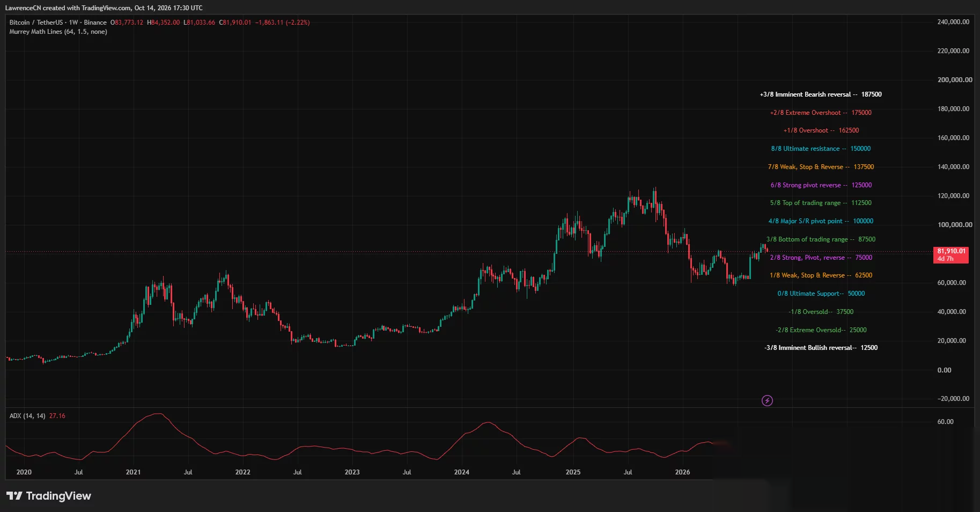
Task: Select the current price tag 81,910.01
Action: tap(951, 254)
